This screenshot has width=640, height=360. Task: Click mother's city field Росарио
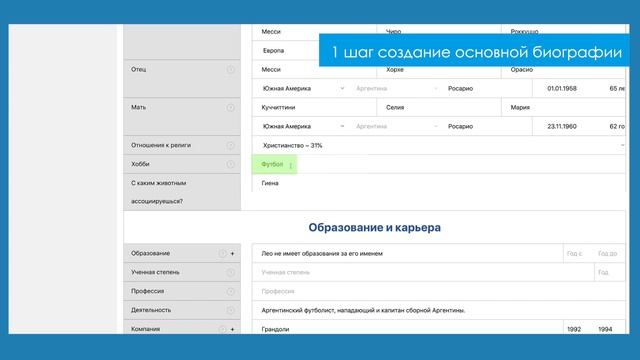click(488, 127)
